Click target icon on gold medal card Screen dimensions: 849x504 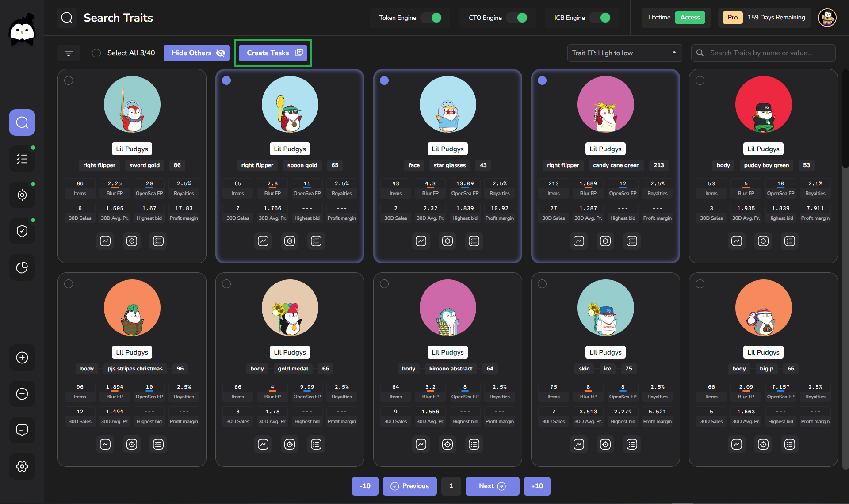click(290, 444)
